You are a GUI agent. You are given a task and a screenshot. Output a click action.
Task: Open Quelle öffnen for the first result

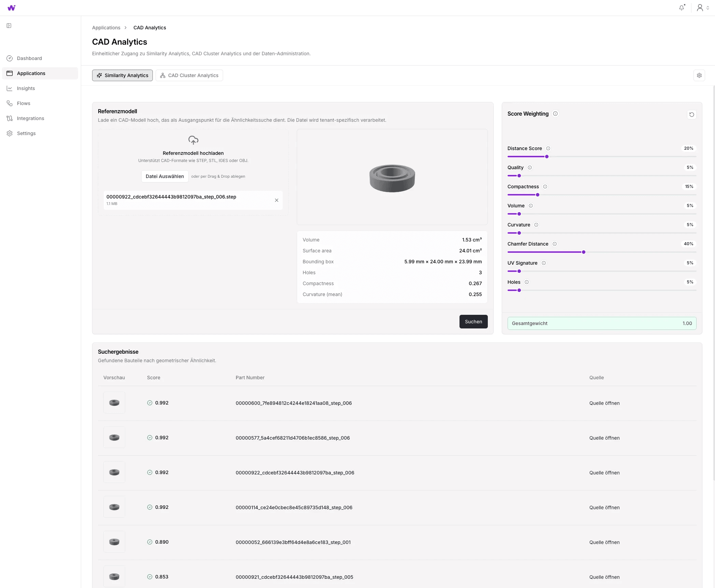point(604,403)
